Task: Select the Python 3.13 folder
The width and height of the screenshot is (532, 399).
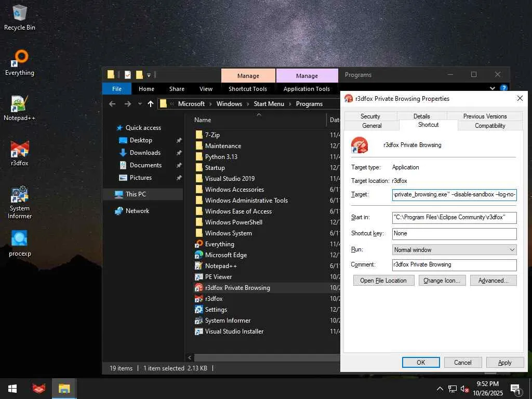Action: click(221, 157)
